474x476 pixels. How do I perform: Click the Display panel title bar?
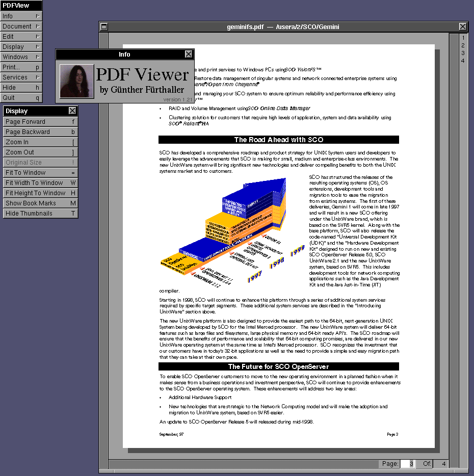click(40, 111)
